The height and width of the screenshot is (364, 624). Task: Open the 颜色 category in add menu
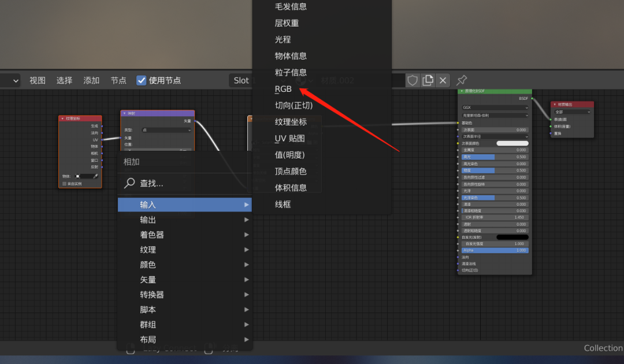point(185,265)
